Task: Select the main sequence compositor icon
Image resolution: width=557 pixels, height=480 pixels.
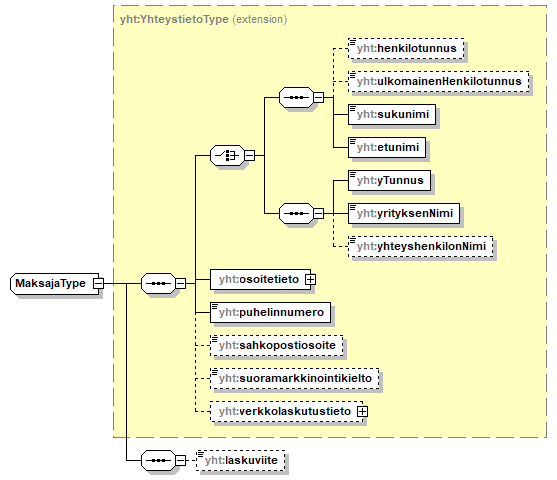Action: [158, 284]
